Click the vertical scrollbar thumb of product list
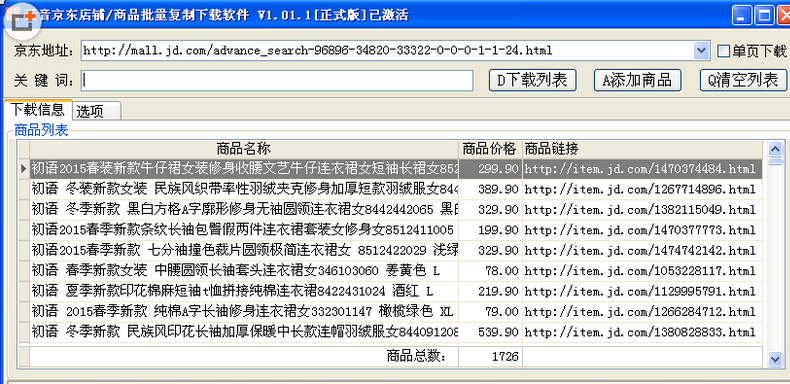Screen dimensions: 790x384 [x=775, y=161]
